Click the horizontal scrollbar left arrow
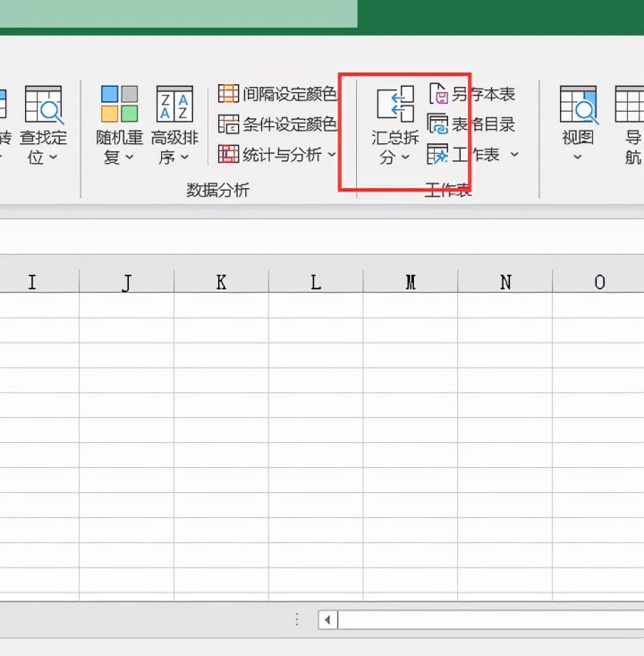 pos(328,619)
